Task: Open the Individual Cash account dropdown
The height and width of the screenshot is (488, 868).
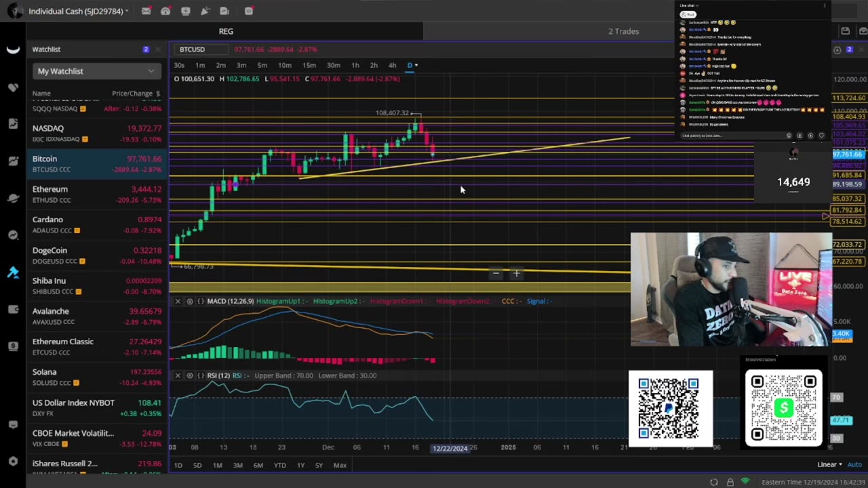Action: click(79, 11)
